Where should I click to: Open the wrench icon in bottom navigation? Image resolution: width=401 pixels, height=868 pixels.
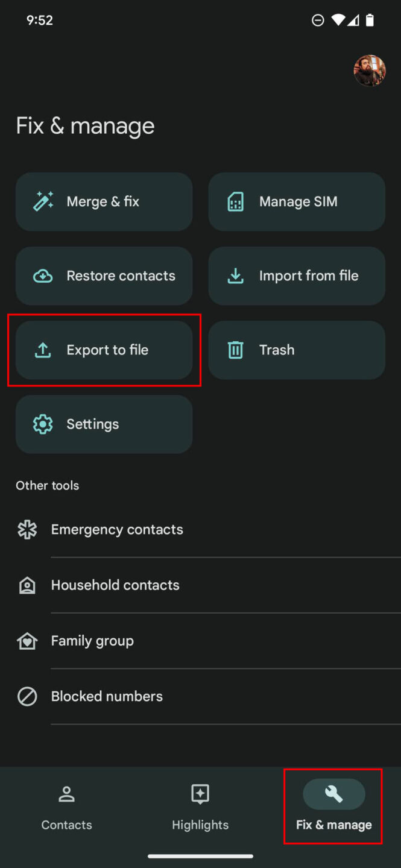pos(333,794)
